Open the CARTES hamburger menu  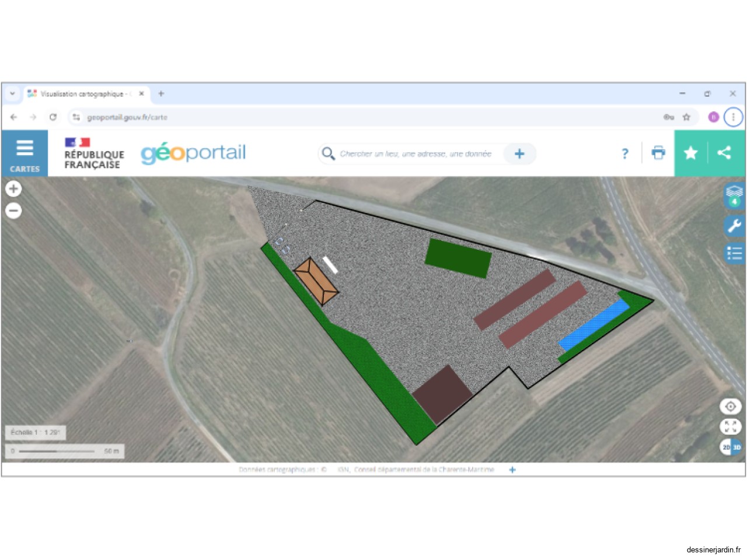[x=25, y=148]
